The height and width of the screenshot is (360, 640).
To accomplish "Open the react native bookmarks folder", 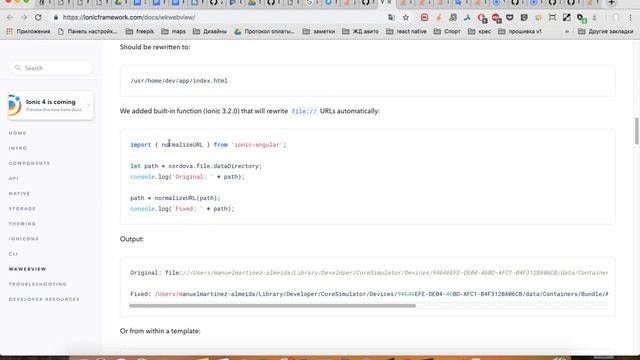I will (x=406, y=31).
